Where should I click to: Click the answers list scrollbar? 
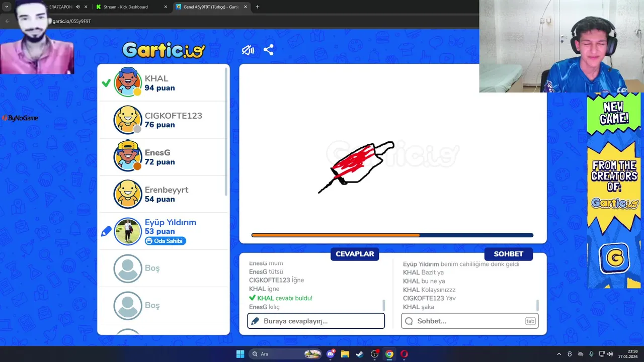click(384, 305)
